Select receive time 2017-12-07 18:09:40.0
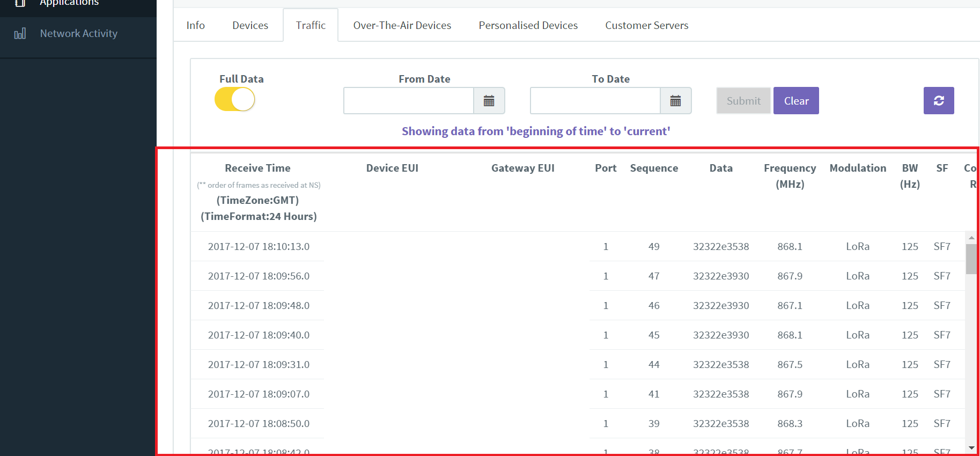The height and width of the screenshot is (456, 980). tap(259, 335)
